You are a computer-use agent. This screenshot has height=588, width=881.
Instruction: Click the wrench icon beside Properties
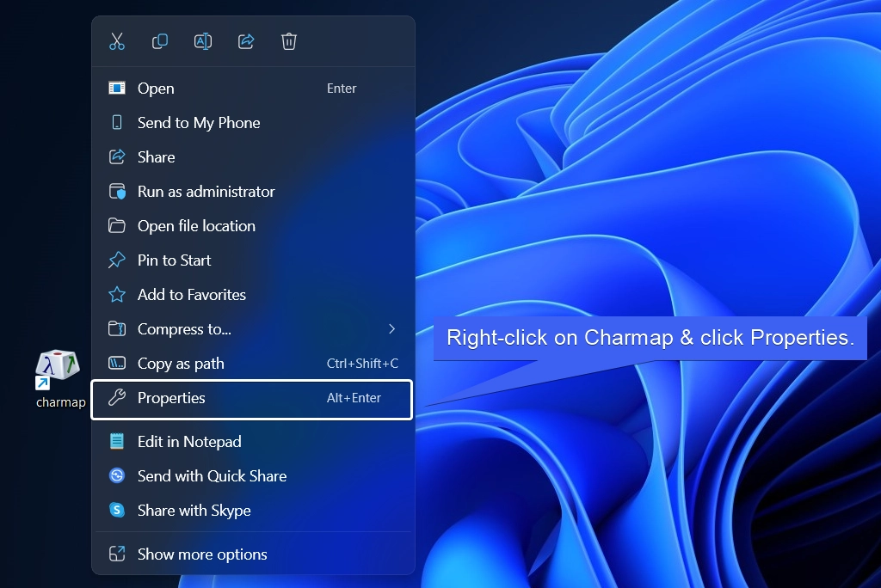point(117,398)
